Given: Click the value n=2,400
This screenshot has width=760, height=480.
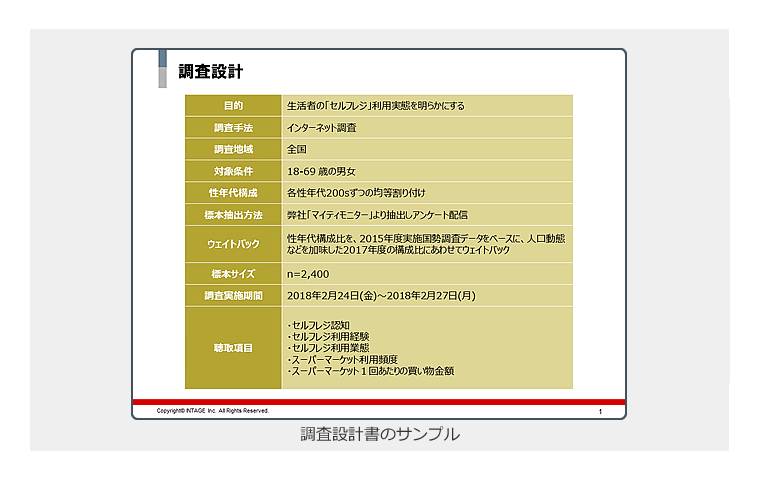Looking at the screenshot, I should click(x=308, y=274).
